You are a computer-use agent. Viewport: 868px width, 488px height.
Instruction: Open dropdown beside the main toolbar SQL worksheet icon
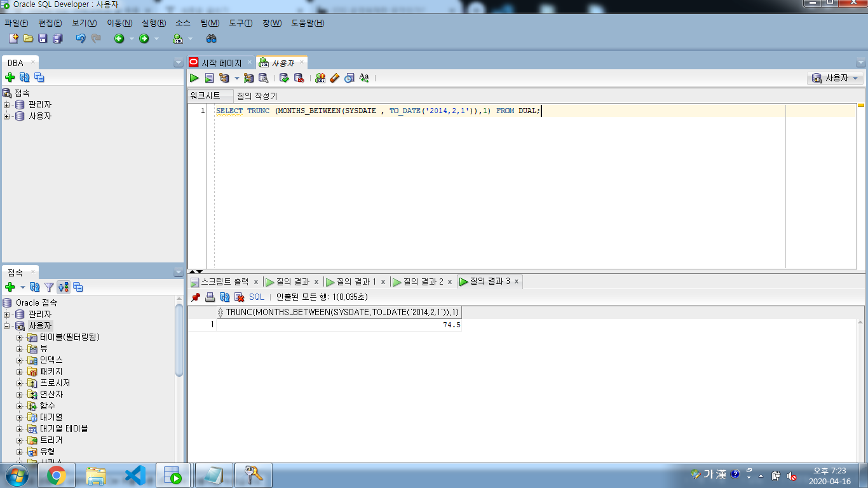(190, 39)
